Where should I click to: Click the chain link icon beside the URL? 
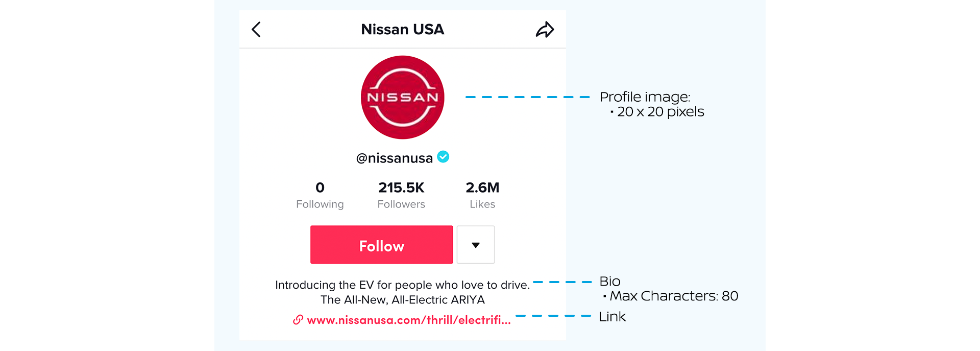click(298, 320)
